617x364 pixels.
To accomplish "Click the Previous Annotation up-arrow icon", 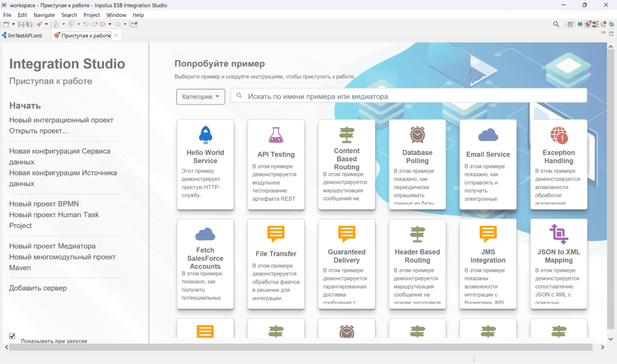I will 71,24.
